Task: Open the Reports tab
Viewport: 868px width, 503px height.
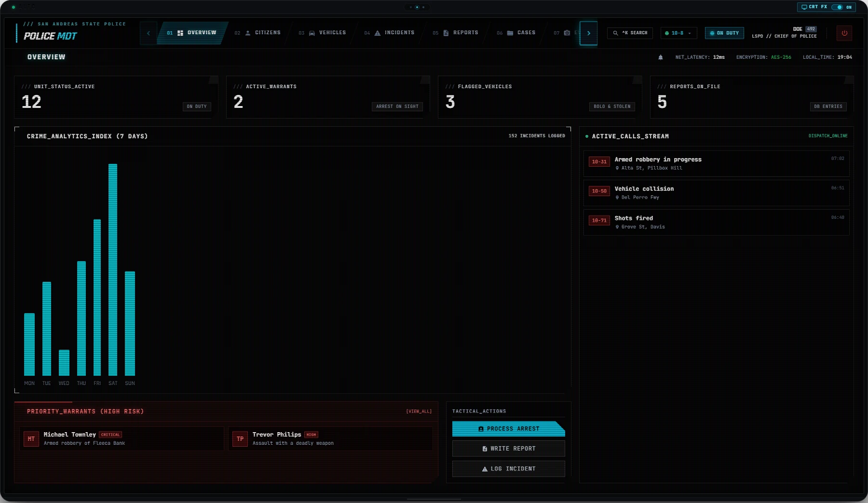Action: 456,33
